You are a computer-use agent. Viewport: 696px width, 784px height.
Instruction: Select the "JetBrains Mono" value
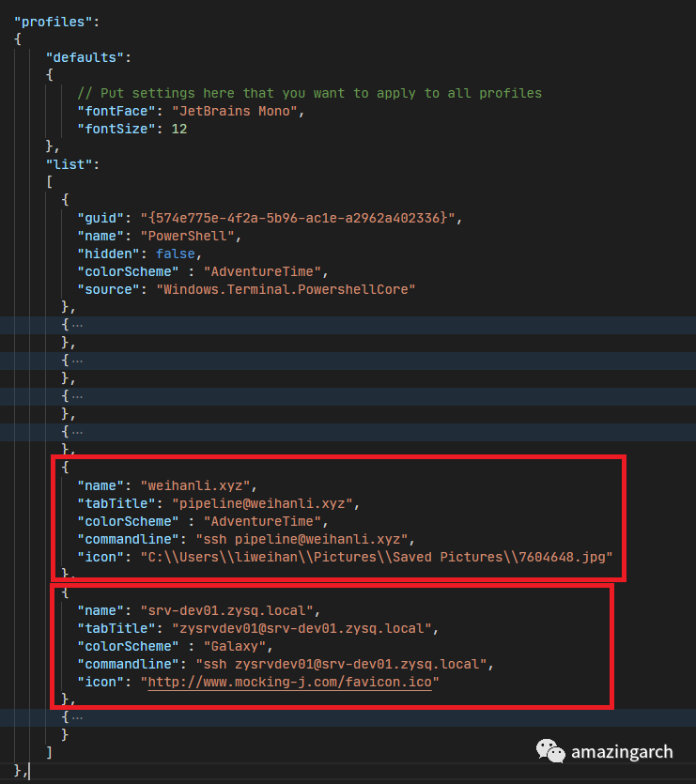click(x=235, y=111)
